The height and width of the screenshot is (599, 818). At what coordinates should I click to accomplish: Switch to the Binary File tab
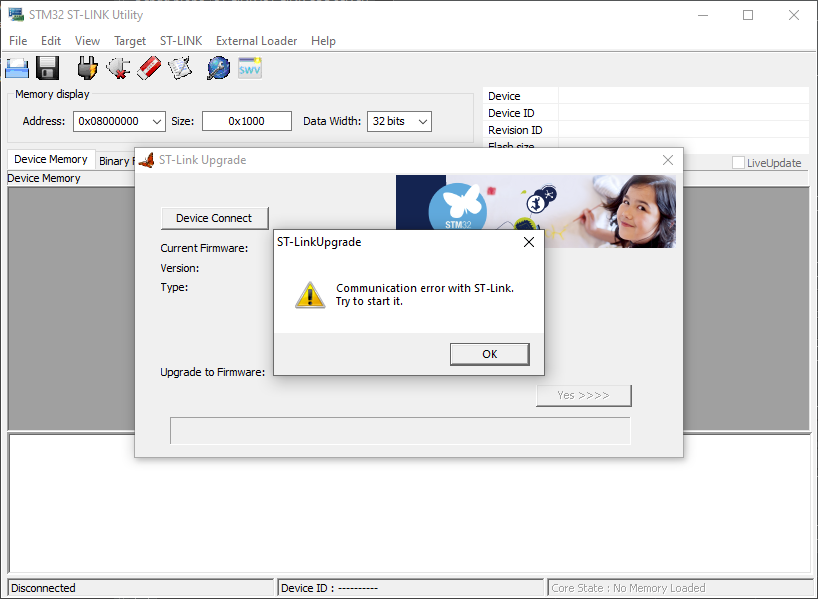tap(115, 161)
